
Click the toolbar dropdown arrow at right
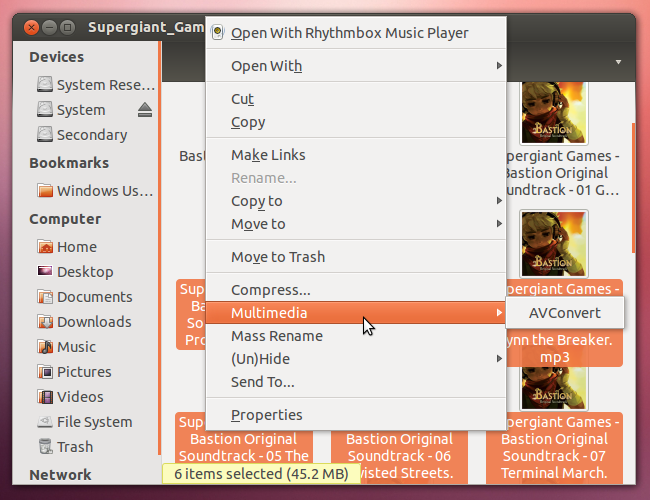coord(618,62)
